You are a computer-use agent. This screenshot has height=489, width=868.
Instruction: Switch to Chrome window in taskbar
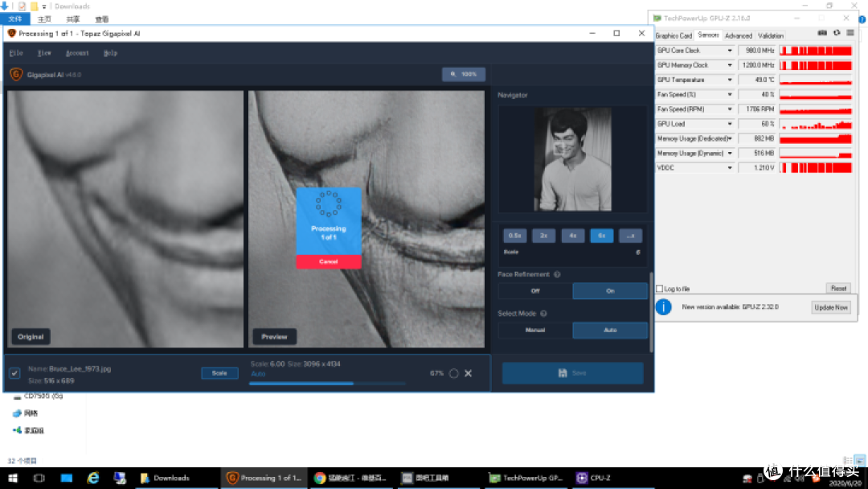[x=350, y=478]
